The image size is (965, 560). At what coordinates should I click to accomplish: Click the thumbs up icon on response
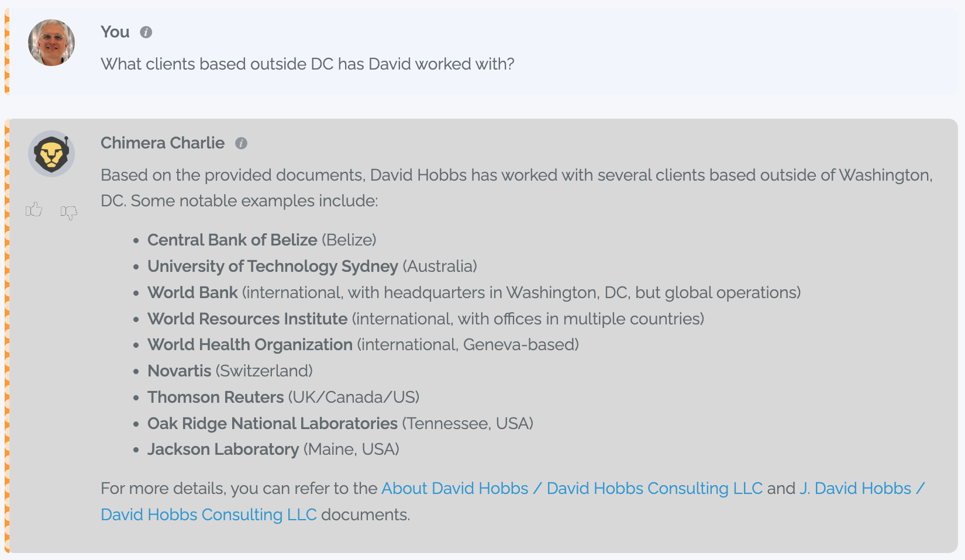tap(34, 209)
